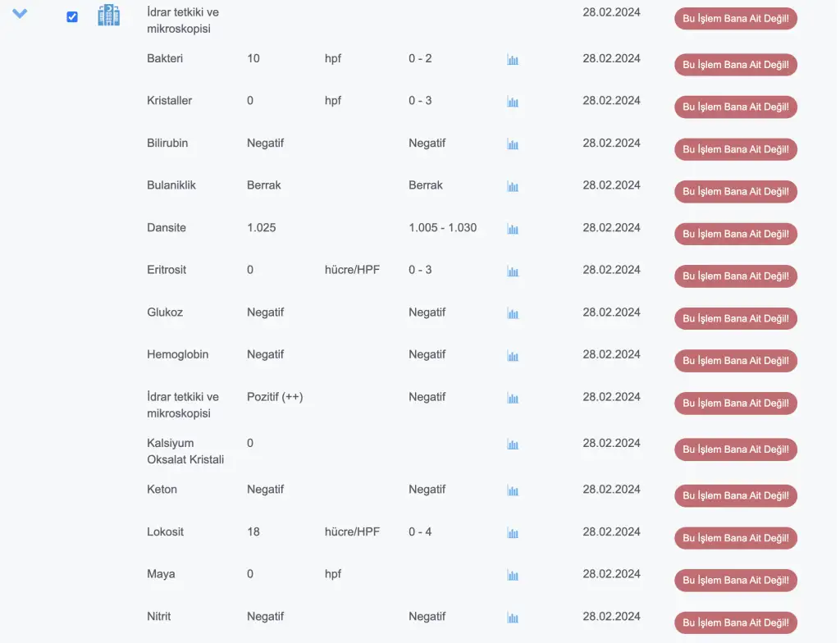Open Eritrosit graph icon
Screen dimensions: 840x643
513,271
